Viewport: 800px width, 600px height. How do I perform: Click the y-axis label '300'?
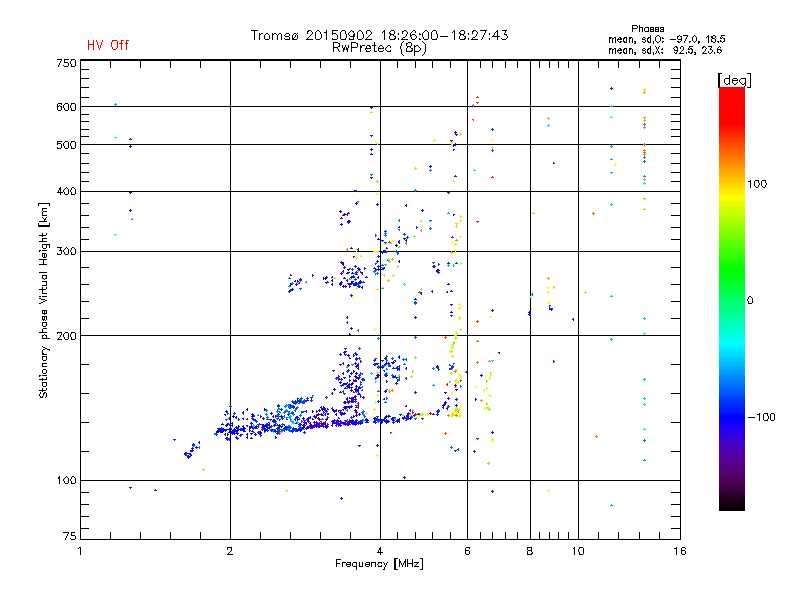click(x=66, y=252)
